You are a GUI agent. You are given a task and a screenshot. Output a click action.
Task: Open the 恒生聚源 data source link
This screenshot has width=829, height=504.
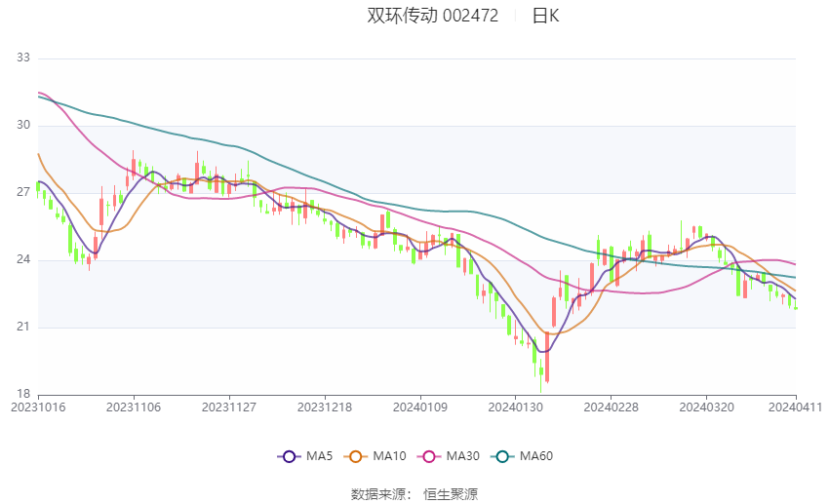(x=451, y=494)
